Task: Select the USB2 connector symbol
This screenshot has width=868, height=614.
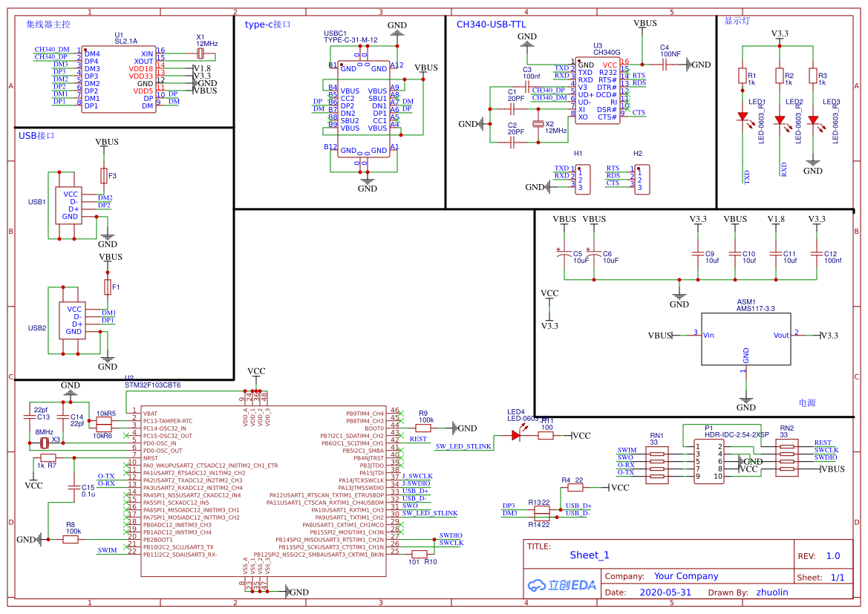Action: pos(73,321)
